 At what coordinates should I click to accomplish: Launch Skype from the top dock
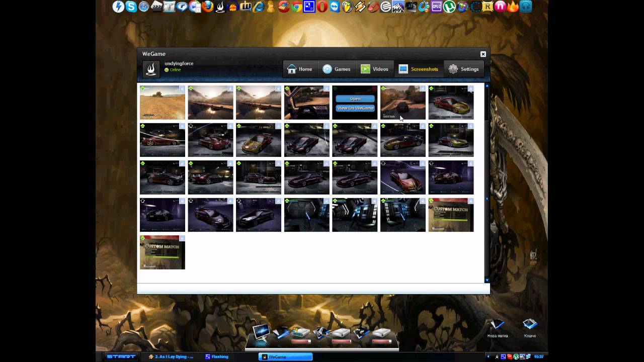(x=131, y=7)
